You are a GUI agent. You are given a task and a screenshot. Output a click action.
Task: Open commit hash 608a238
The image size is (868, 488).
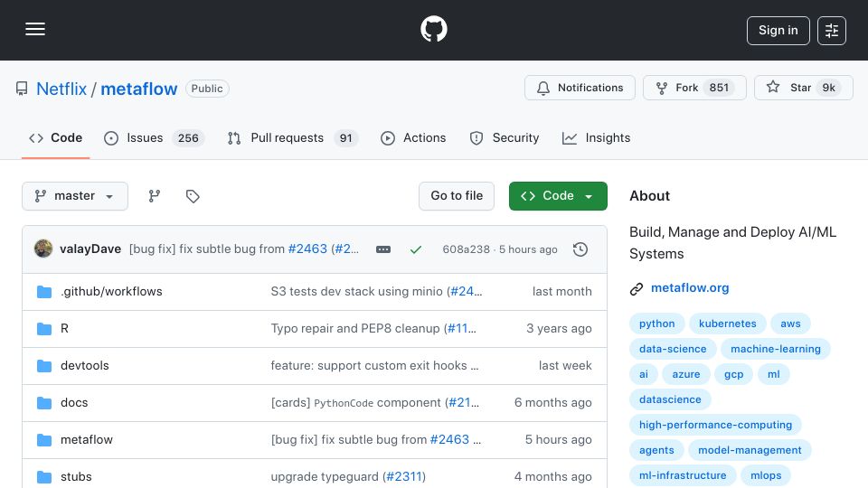pos(467,249)
